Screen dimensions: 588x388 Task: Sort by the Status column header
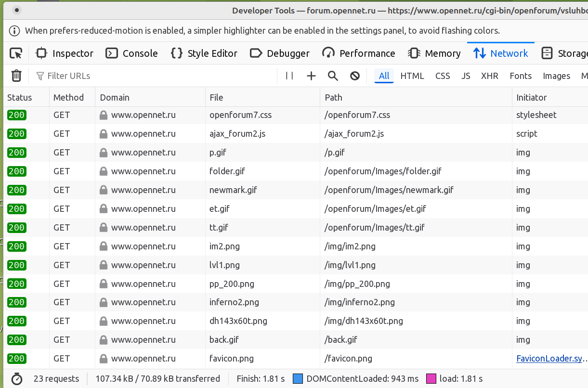pos(26,97)
